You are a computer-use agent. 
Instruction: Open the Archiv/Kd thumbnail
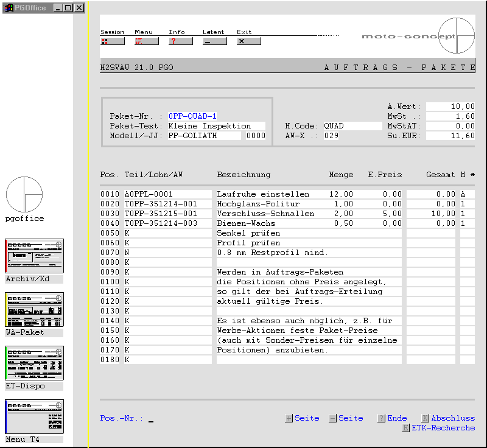[x=34, y=256]
